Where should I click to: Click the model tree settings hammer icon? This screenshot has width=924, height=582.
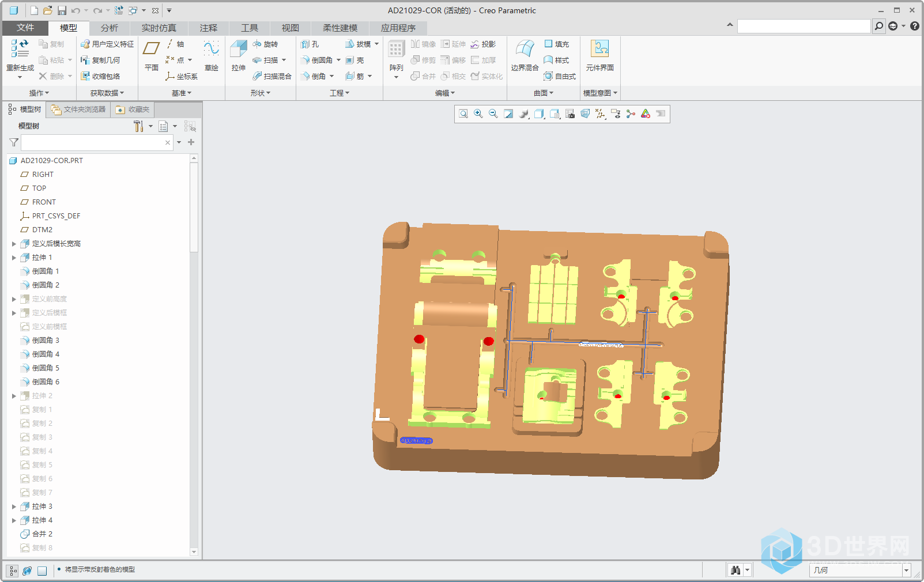[x=138, y=126]
